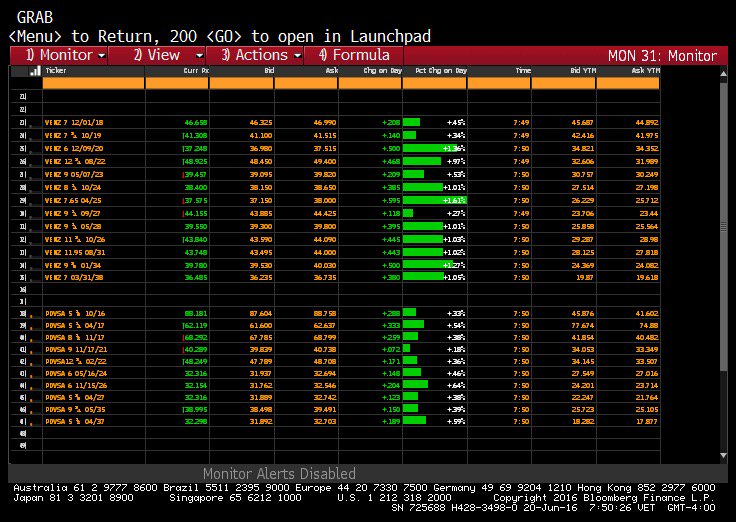Click the Bid YTM value 45.687
Image resolution: width=736 pixels, height=522 pixels.
click(x=583, y=123)
